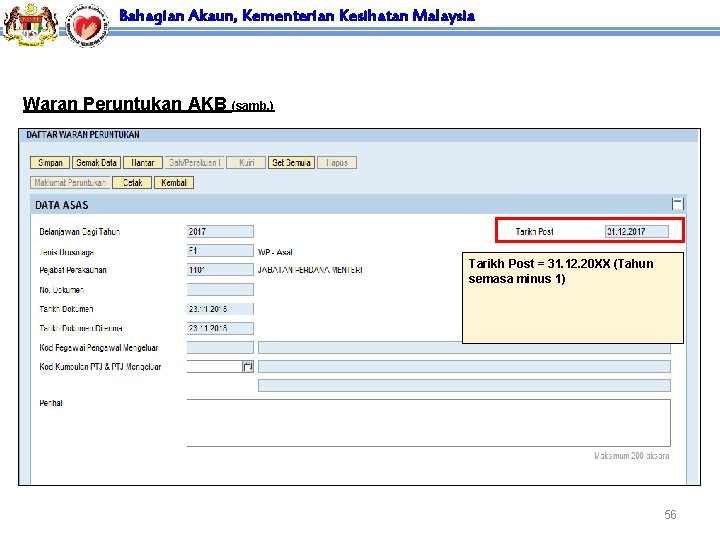Click the Pegawai Pengawal description field
The image size is (720, 540).
464,348
